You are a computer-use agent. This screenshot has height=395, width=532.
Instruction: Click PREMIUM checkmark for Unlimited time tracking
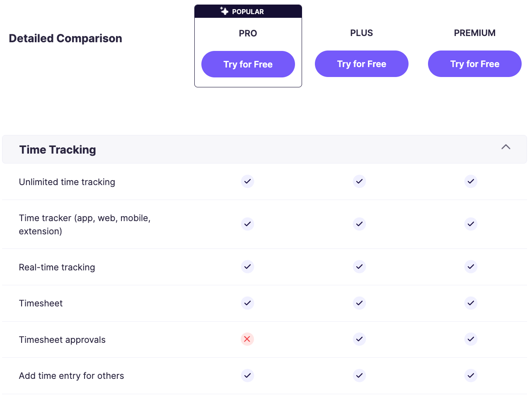(x=471, y=181)
